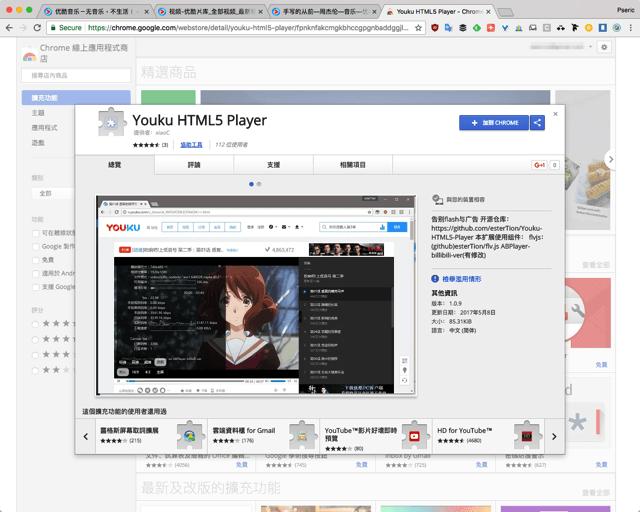Select the third star-rating radio filter

point(36,355)
